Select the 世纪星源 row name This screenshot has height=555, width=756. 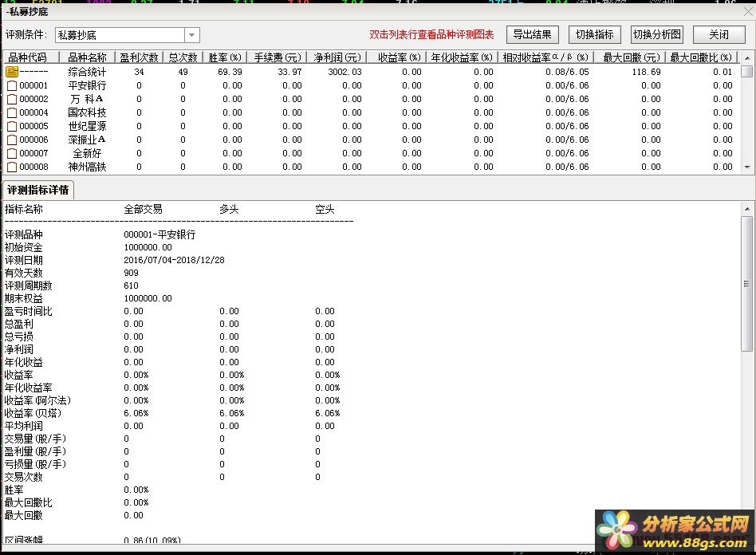coord(87,126)
